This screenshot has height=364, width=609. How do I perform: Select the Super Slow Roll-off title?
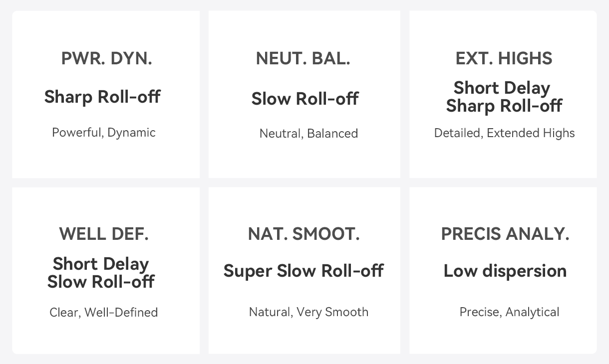[x=304, y=271]
